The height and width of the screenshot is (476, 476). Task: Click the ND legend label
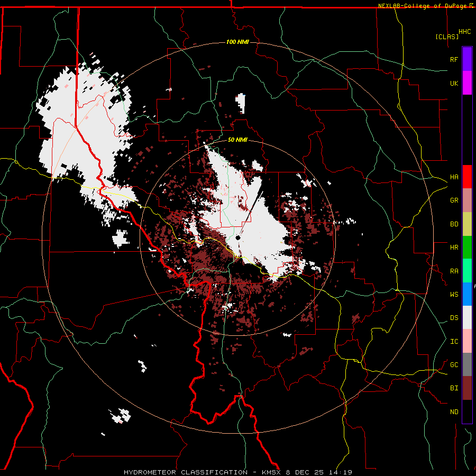(454, 411)
